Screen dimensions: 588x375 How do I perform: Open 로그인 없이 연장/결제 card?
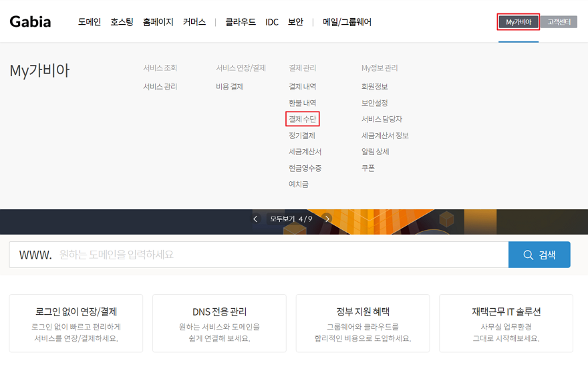point(76,324)
